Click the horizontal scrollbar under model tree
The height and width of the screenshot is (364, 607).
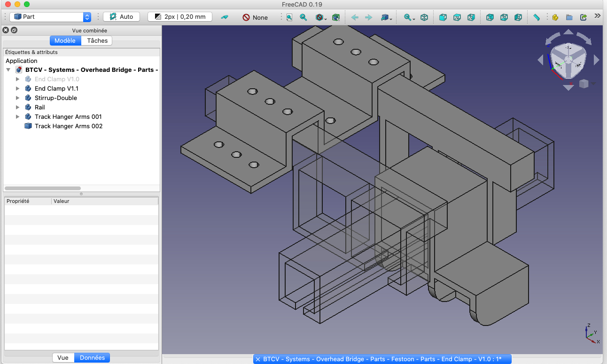(42, 188)
